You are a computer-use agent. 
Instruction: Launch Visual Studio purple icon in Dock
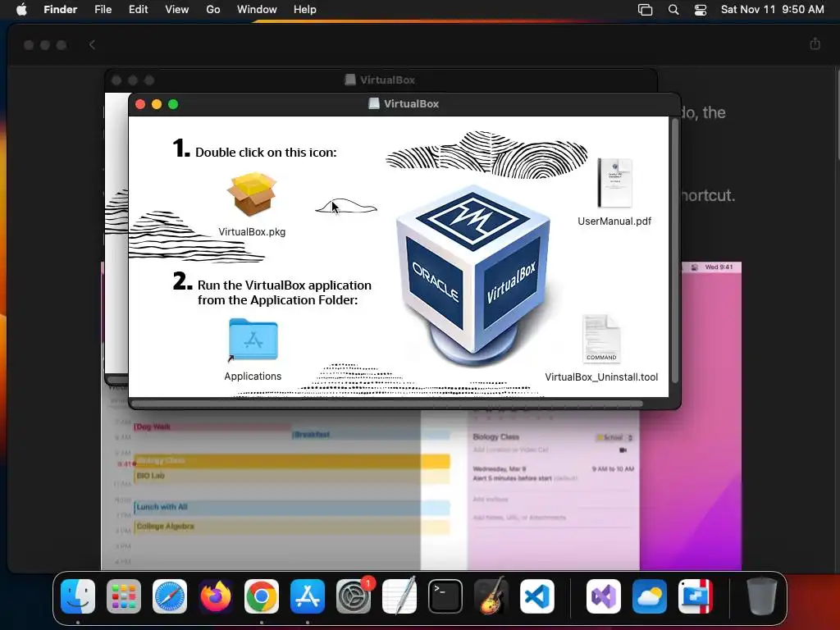tap(604, 596)
